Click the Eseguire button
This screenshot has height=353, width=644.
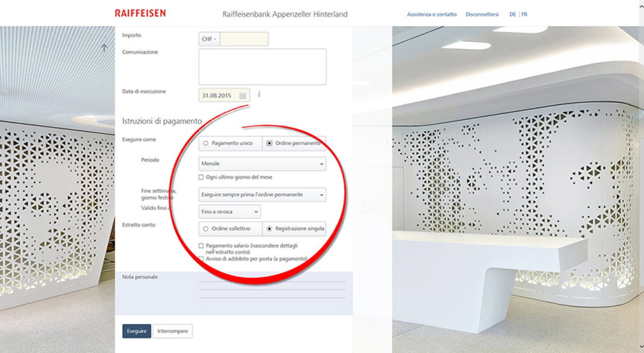(137, 331)
